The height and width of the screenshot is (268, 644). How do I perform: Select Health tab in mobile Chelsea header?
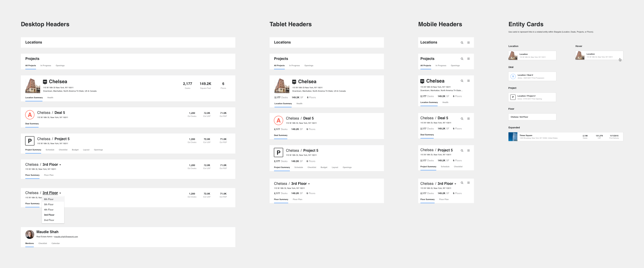(x=445, y=102)
